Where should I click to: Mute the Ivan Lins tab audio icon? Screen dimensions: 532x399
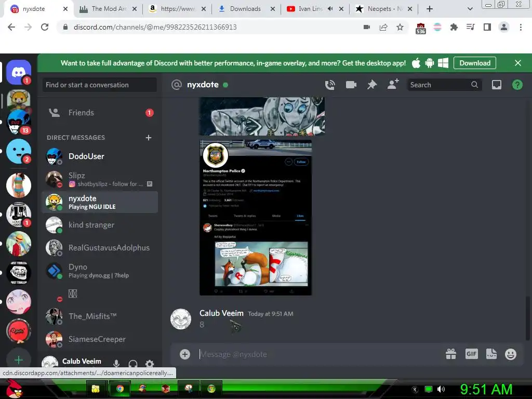[330, 9]
